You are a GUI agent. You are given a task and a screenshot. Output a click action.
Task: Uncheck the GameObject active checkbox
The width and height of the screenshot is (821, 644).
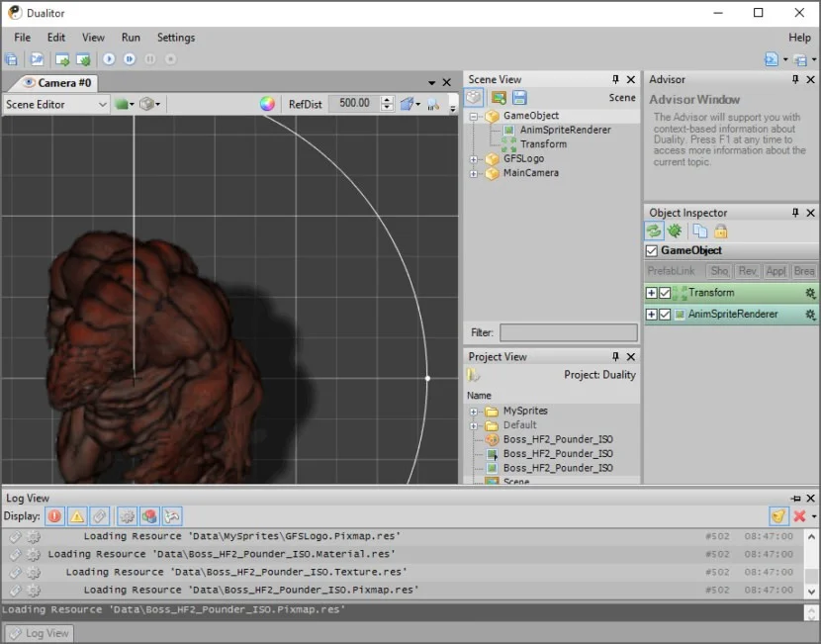652,251
